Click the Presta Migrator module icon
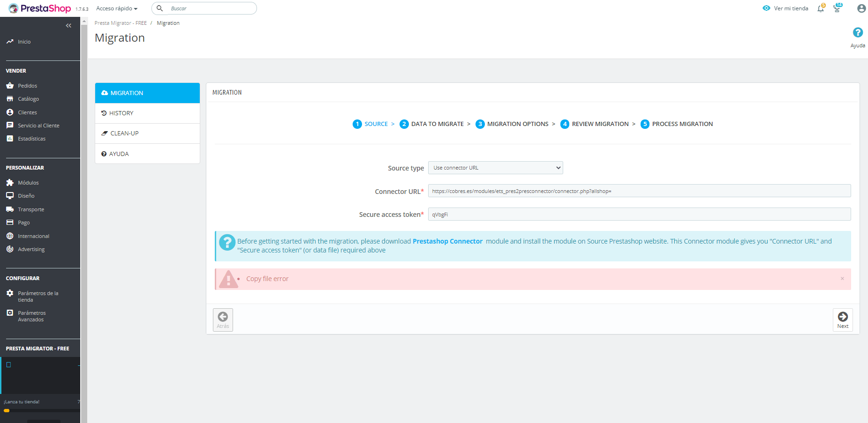 [8, 365]
